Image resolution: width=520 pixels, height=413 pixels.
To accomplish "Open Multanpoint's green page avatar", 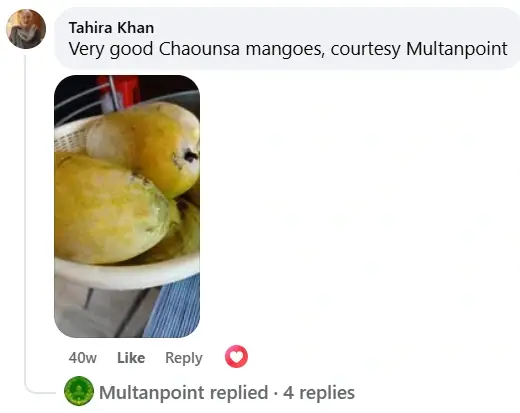I will tap(79, 391).
